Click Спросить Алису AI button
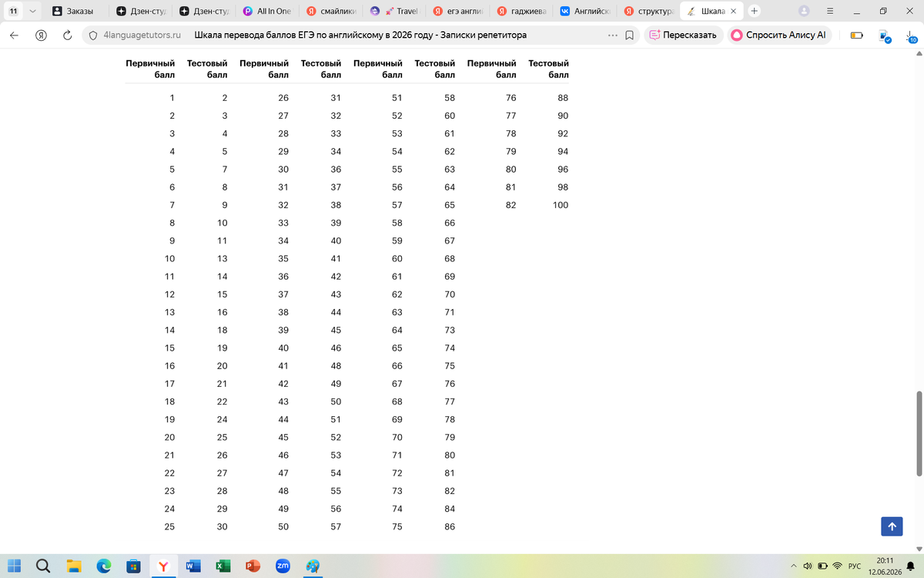This screenshot has width=924, height=578. (778, 35)
